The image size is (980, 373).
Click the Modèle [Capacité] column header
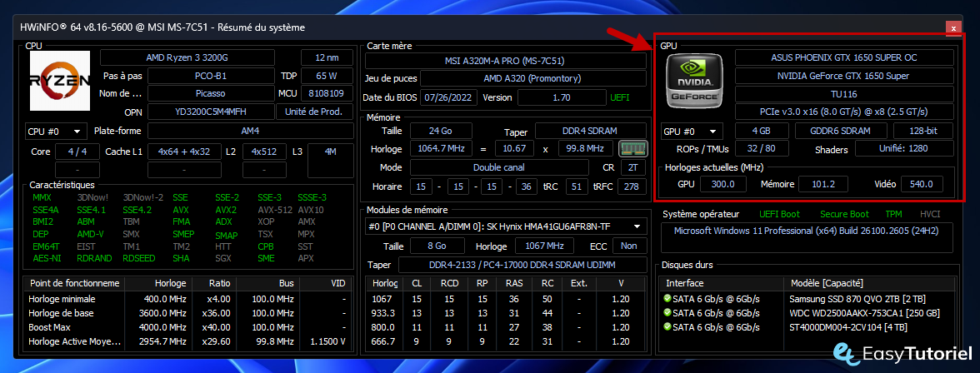(x=870, y=284)
